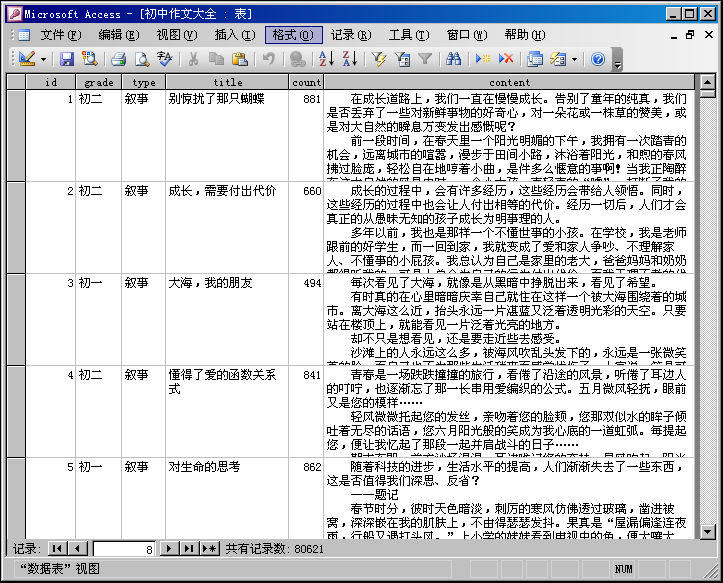Click the title column header

click(227, 82)
